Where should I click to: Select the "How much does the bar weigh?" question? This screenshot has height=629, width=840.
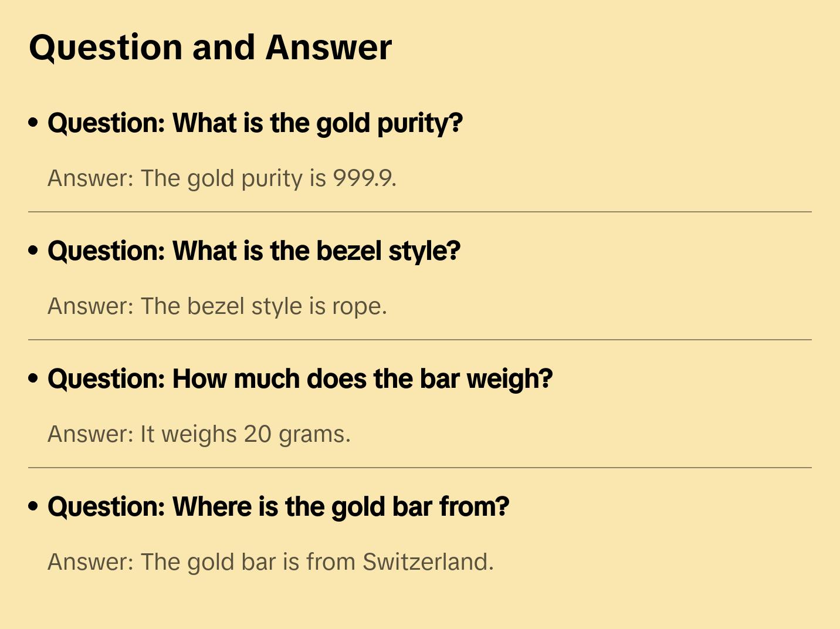[300, 379]
